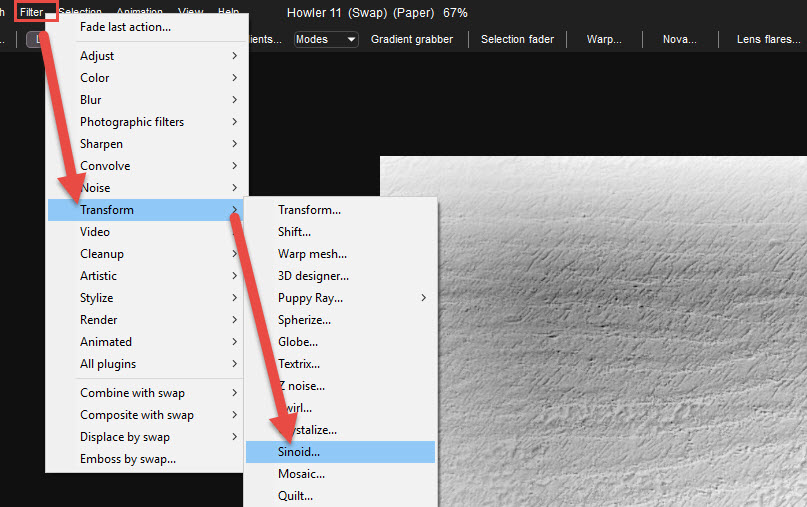Expand the Adjust submenu
Screen dimensions: 807x507
pyautogui.click(x=97, y=56)
